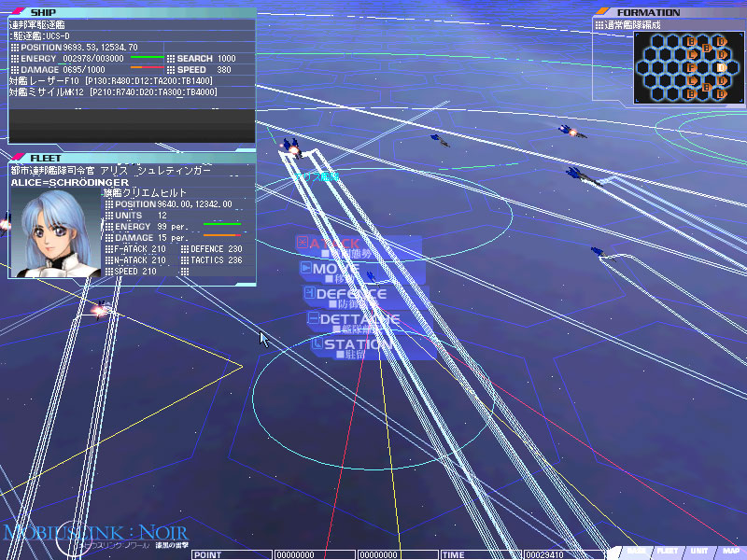
Task: Click the 連邦軍駆逐艦 ship name
Action: point(36,25)
